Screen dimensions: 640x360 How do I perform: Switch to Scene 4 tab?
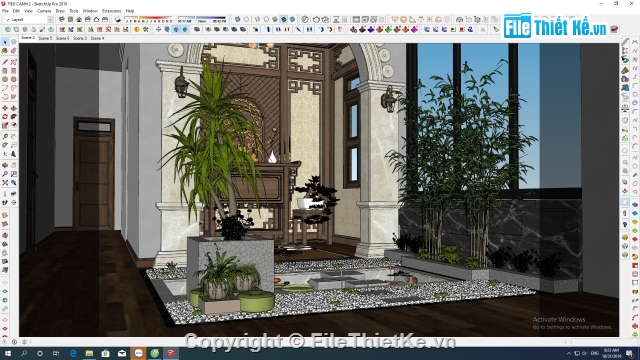[97, 38]
